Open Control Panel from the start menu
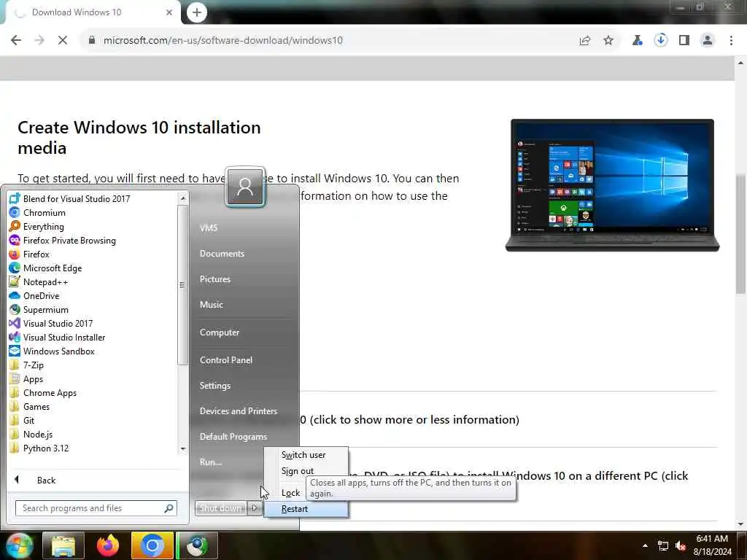Image resolution: width=747 pixels, height=560 pixels. (x=226, y=359)
